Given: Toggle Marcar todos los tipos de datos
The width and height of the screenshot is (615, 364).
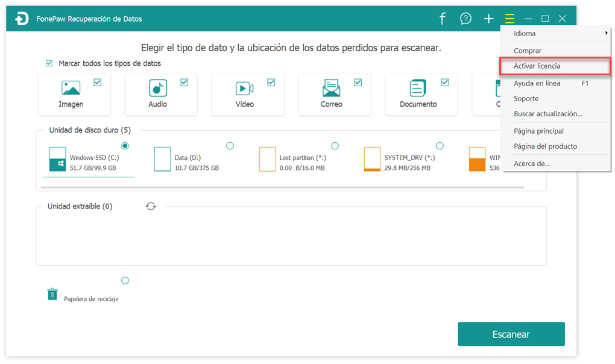Looking at the screenshot, I should (x=49, y=63).
